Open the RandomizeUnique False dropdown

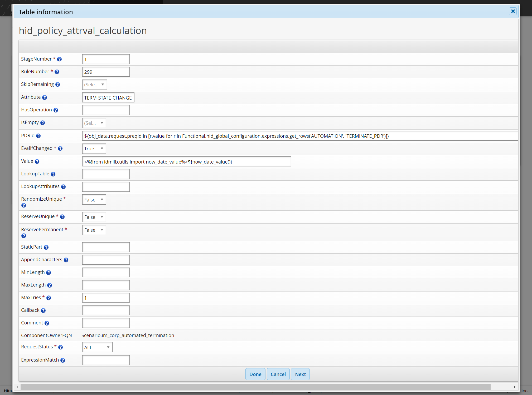(94, 200)
